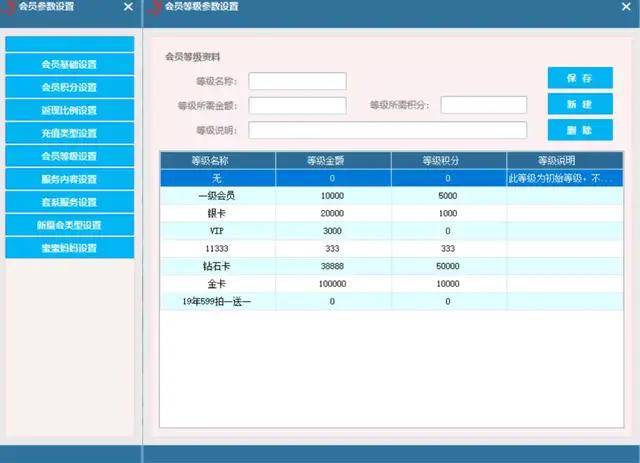640x463 pixels.
Task: Open 会员积分设置 in the left menu
Action: tap(69, 87)
